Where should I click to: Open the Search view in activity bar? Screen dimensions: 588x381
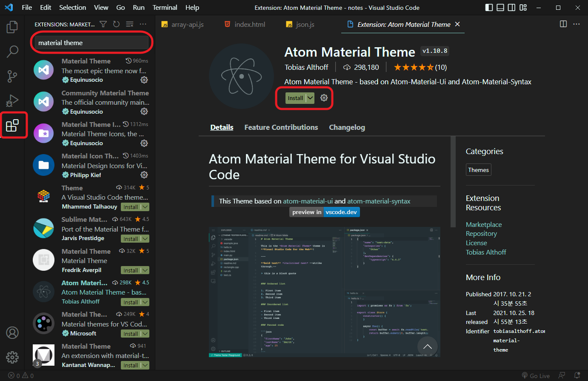point(12,52)
